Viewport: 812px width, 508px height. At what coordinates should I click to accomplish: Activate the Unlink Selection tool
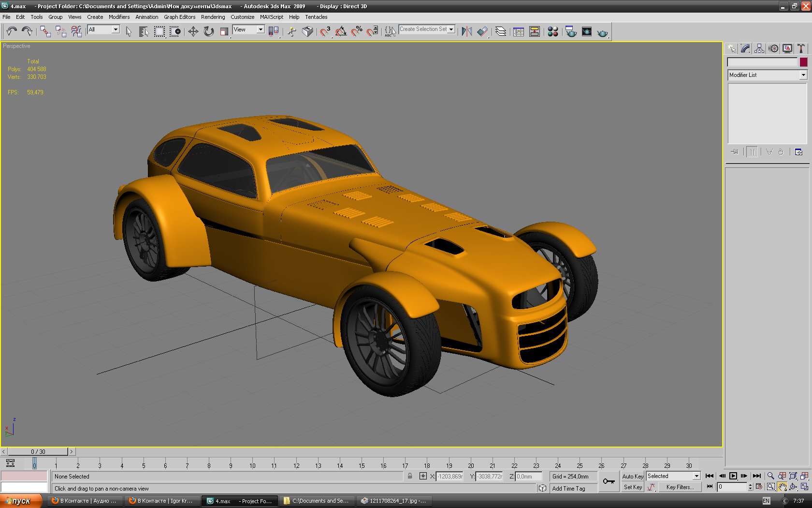coord(61,31)
